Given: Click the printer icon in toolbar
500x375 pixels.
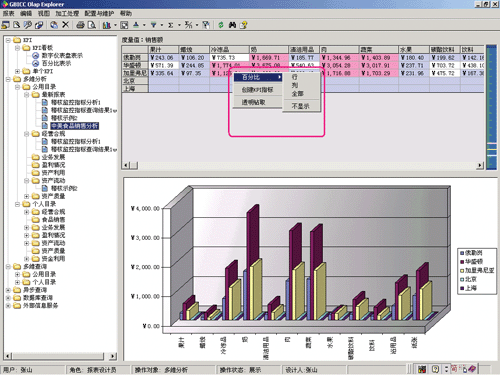Looking at the screenshot, I should tap(80, 25).
